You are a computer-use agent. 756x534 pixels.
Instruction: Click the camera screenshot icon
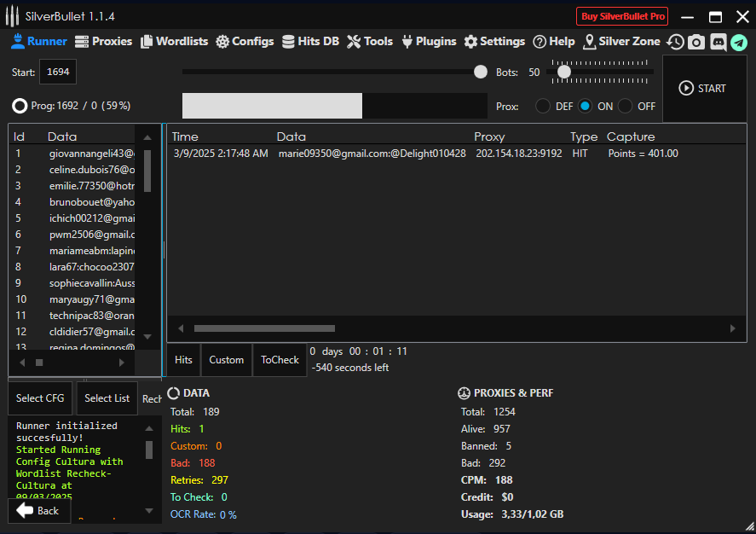coord(696,42)
